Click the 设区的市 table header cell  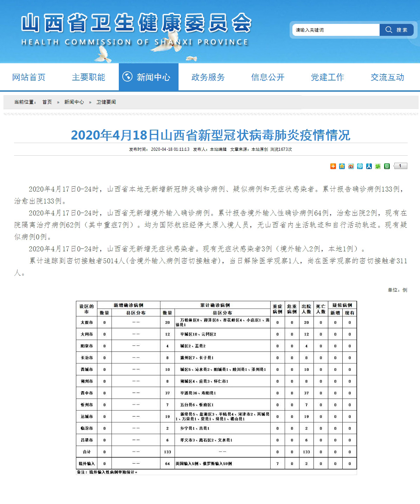87,309
